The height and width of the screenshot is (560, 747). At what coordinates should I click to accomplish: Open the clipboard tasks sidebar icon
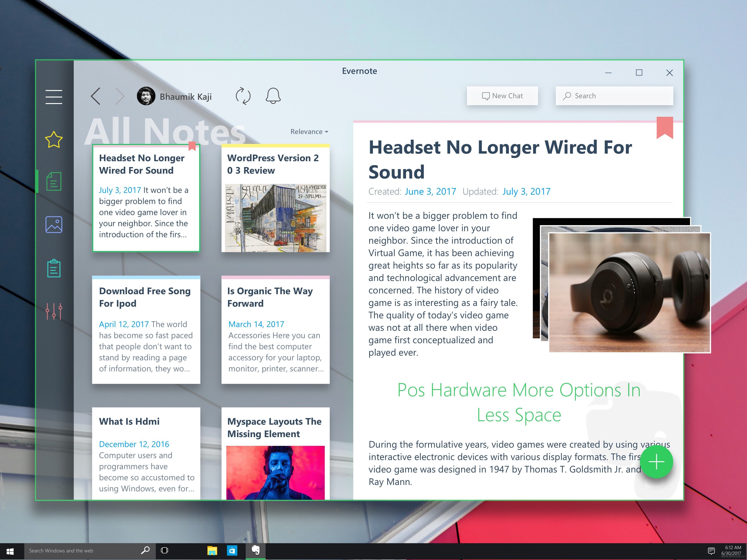tap(54, 268)
